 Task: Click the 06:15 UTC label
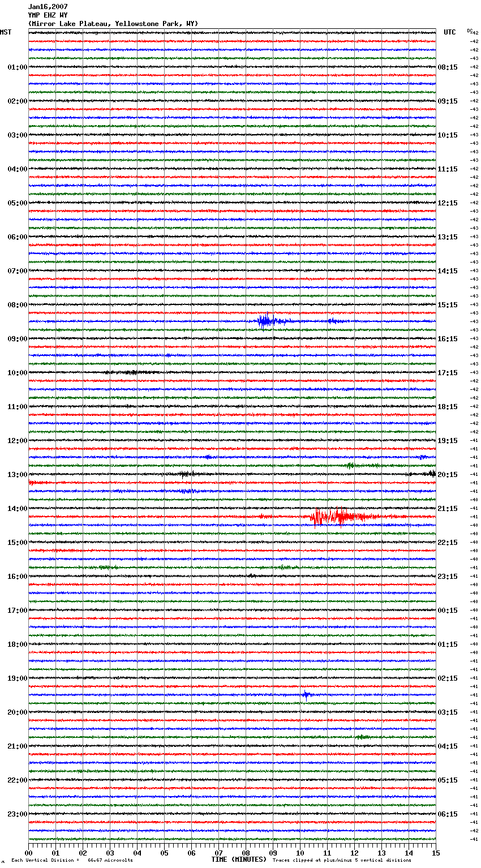coord(448,814)
